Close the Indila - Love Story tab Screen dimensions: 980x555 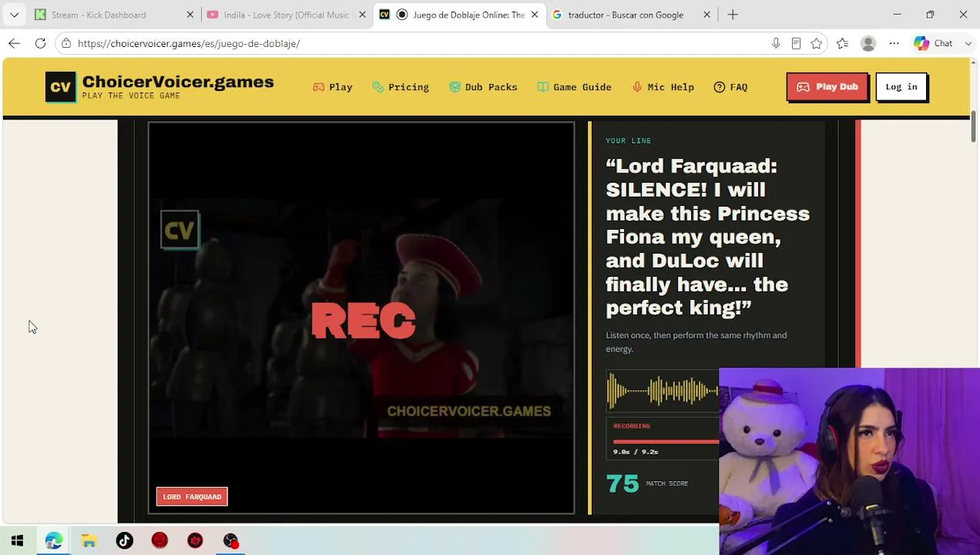pos(363,15)
